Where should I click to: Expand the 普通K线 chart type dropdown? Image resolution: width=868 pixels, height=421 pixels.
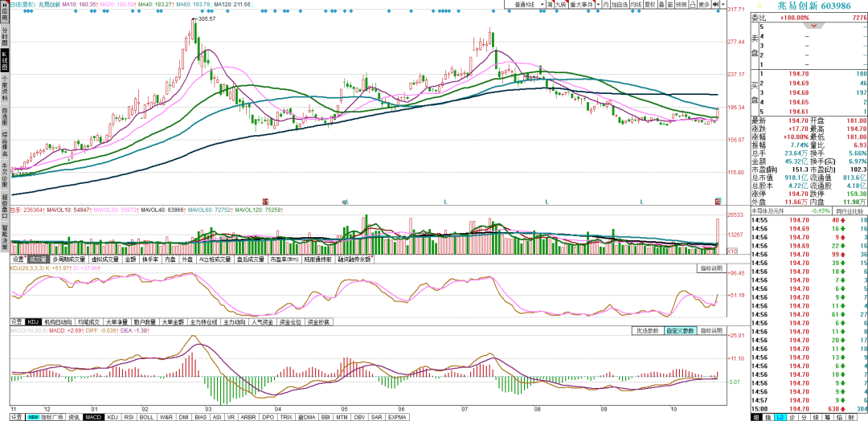point(525,5)
